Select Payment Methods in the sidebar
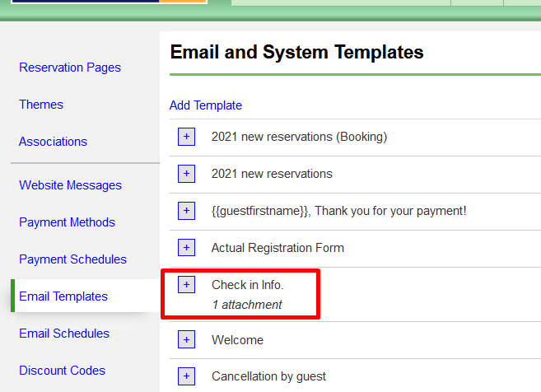Image resolution: width=541 pixels, height=392 pixels. (x=67, y=222)
